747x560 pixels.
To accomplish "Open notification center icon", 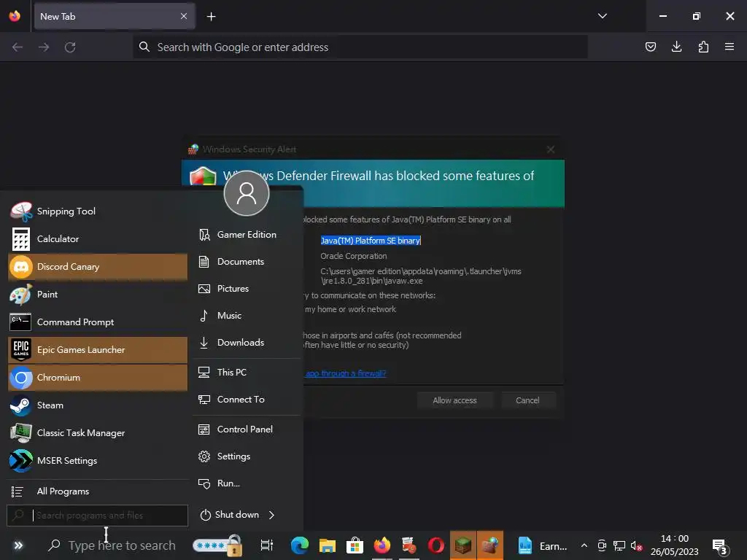I will click(x=720, y=547).
